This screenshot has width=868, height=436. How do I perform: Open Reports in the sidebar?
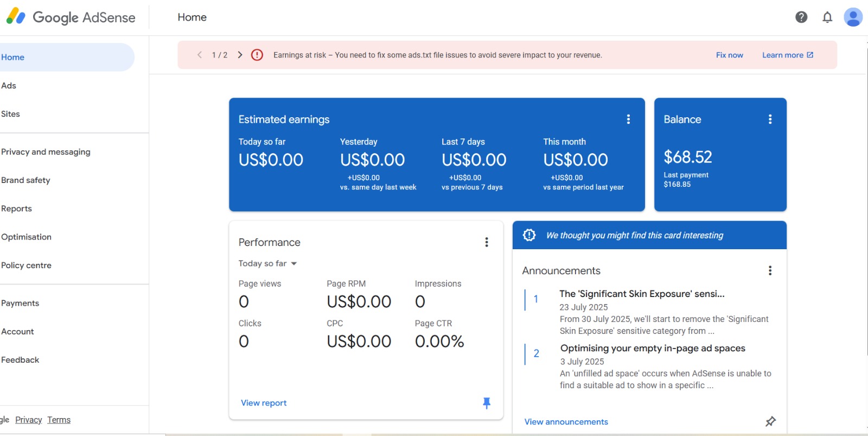point(17,208)
